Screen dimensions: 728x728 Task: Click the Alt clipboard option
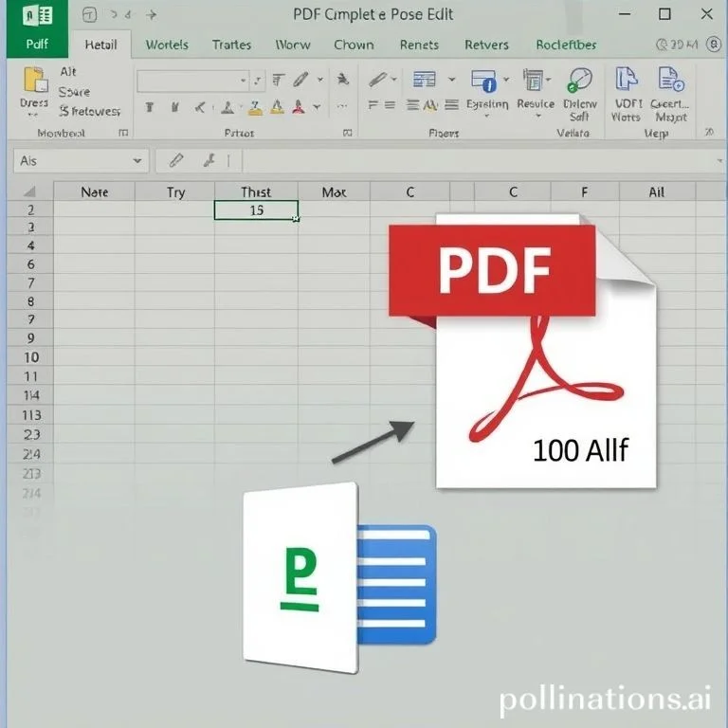[68, 71]
